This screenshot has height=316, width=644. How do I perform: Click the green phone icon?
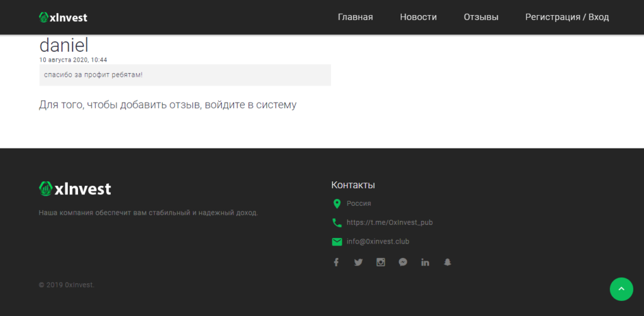(336, 222)
